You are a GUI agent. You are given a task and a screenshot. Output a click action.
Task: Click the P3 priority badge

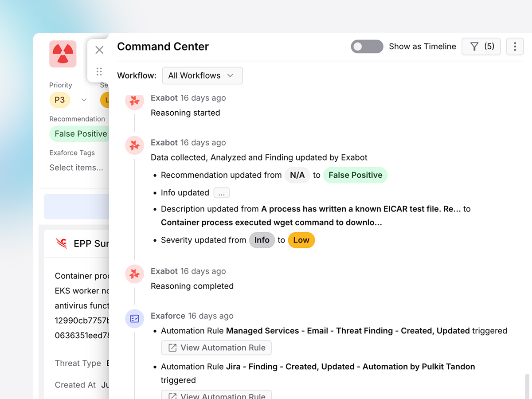pyautogui.click(x=60, y=100)
